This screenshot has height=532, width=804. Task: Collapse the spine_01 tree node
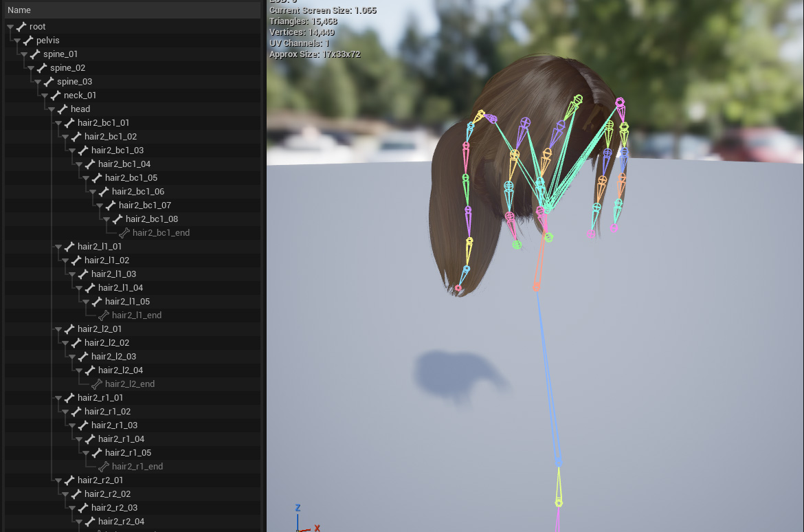(24, 54)
